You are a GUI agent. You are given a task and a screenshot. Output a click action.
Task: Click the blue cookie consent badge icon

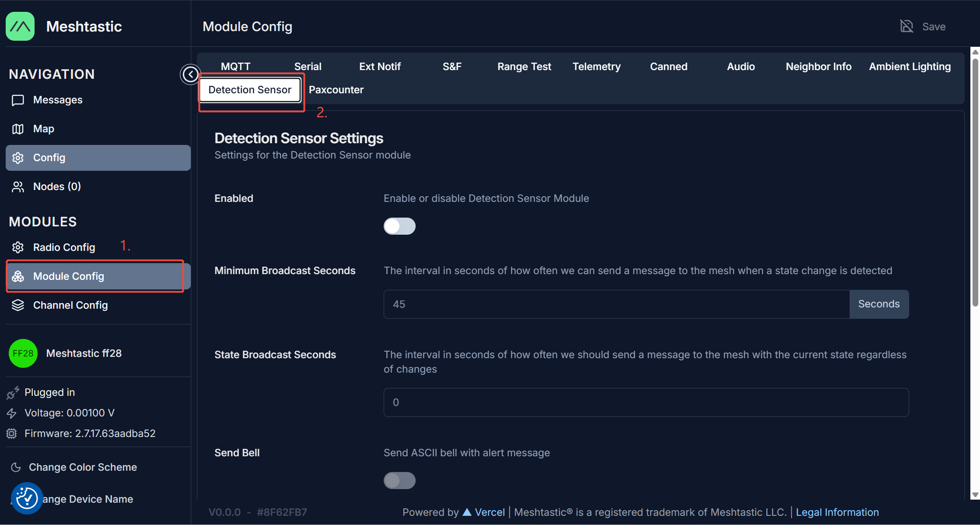click(x=27, y=498)
